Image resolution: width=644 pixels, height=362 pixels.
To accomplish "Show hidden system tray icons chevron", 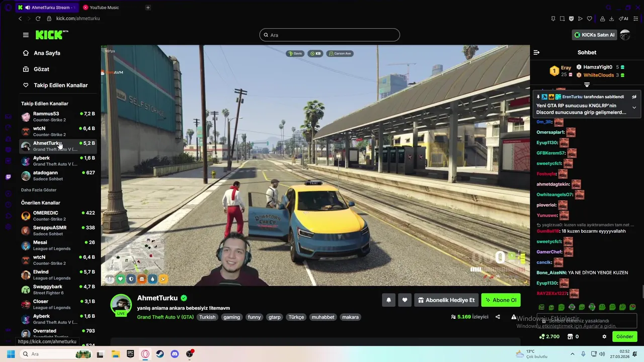I will [x=572, y=354].
